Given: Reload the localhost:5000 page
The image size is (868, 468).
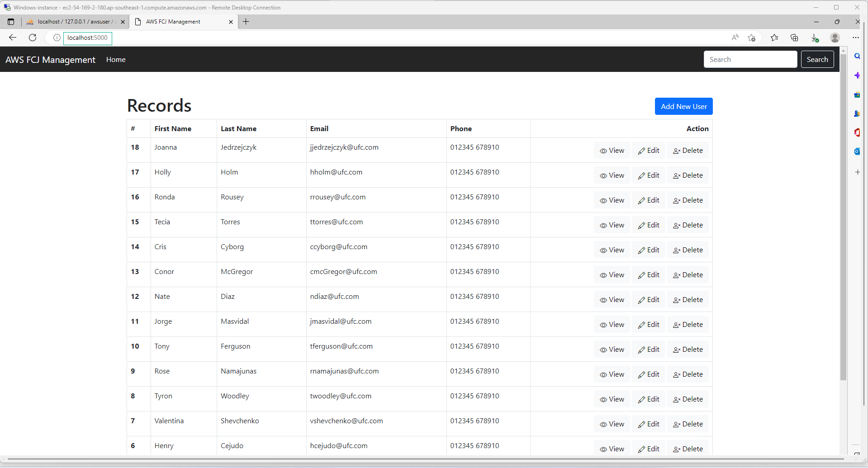Looking at the screenshot, I should [x=33, y=38].
